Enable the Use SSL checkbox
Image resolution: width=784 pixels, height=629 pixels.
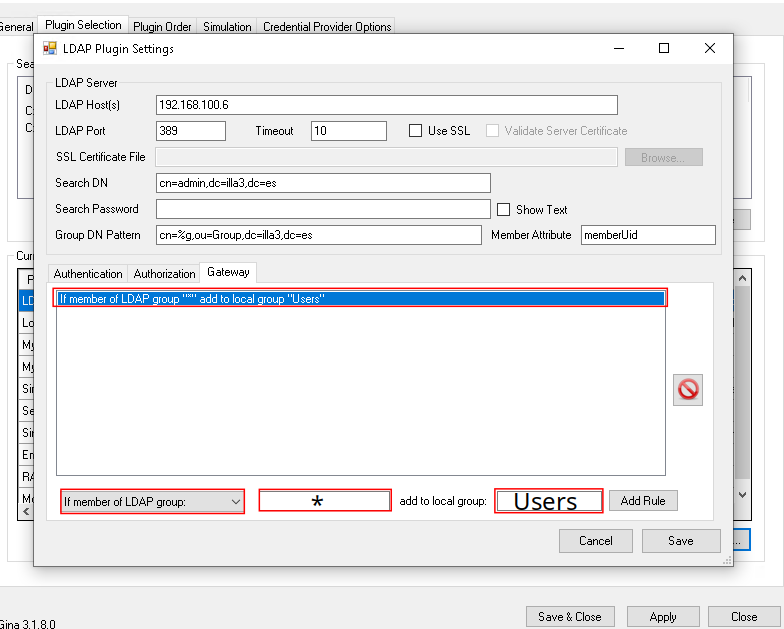[x=416, y=131]
